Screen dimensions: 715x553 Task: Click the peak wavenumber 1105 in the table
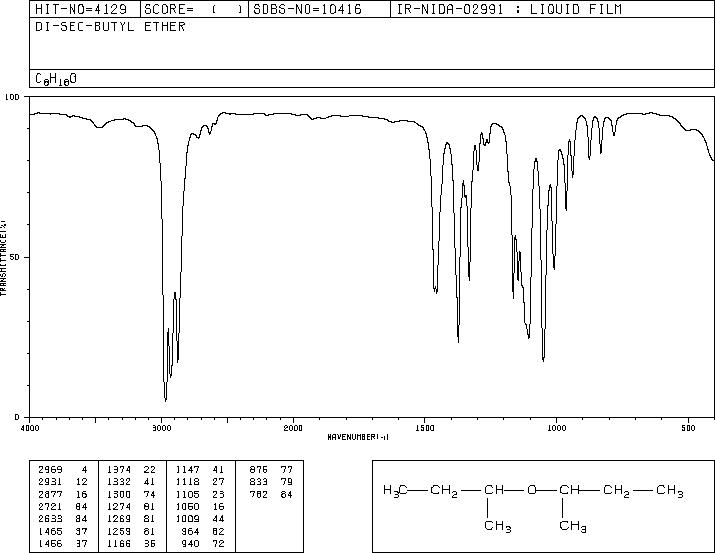[x=188, y=494]
